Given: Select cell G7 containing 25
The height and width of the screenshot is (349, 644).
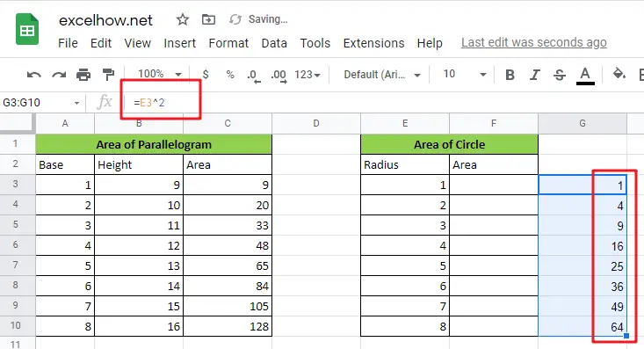Looking at the screenshot, I should [582, 266].
